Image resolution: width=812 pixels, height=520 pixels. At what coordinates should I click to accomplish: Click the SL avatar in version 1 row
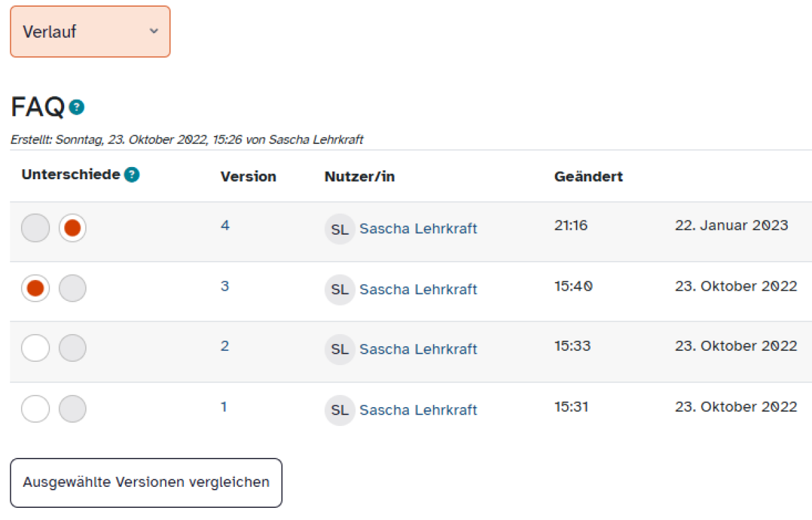click(340, 410)
